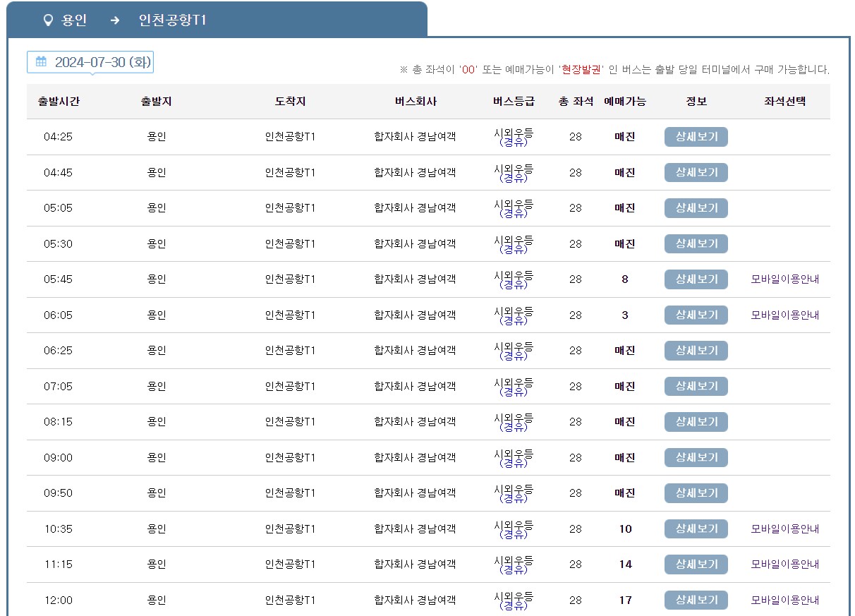Image resolution: width=855 pixels, height=616 pixels.
Task: Click the seat count 8 for 05:45
Action: 624,279
